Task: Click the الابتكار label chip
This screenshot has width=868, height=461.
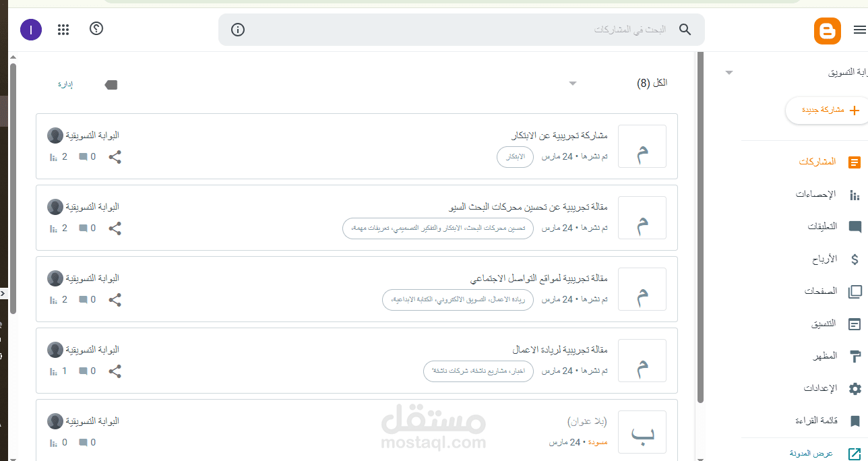Action: (515, 156)
